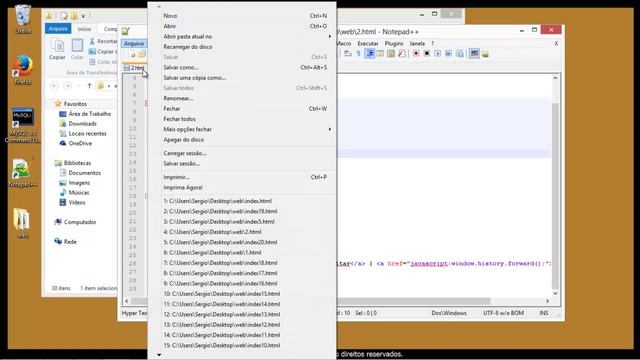This screenshot has width=640, height=360.
Task: Click the run macro multiple times icon
Action: pos(448,53)
